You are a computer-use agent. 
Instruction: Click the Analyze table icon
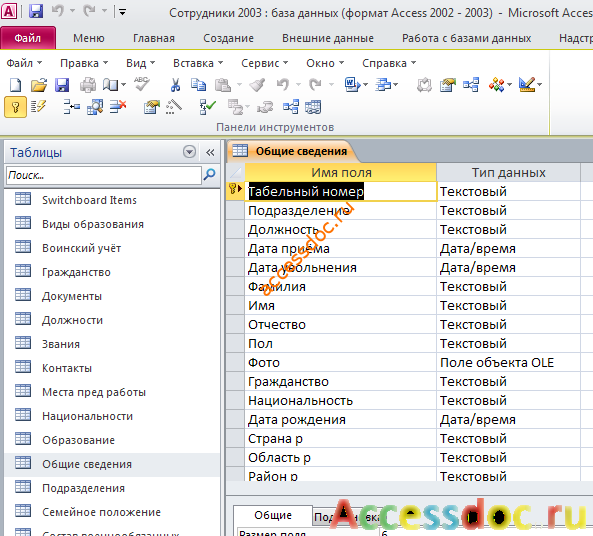pyautogui.click(x=383, y=85)
